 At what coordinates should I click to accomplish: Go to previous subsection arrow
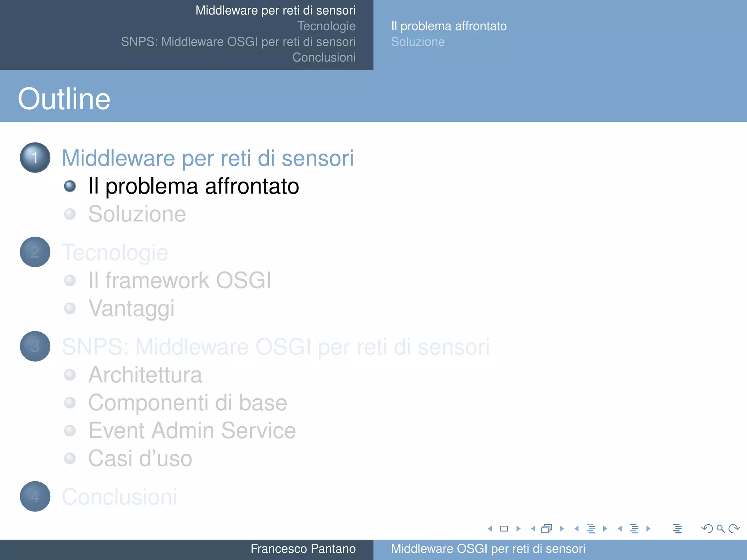[x=577, y=529]
